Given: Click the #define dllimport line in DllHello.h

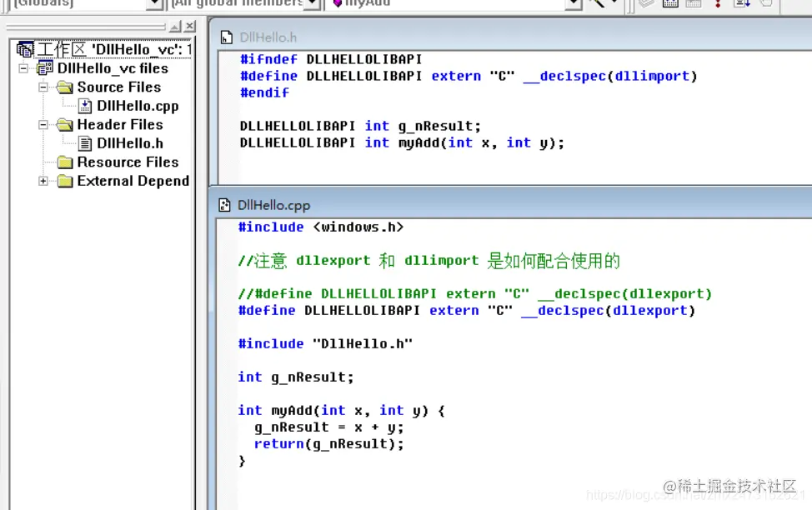Looking at the screenshot, I should (x=469, y=77).
